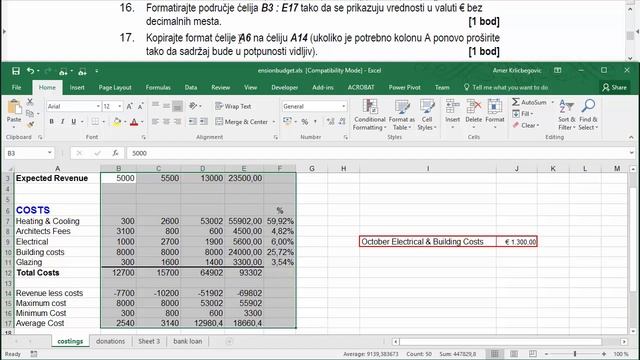The height and width of the screenshot is (360, 640).
Task: Click the Wrap Text button
Action: [233, 106]
